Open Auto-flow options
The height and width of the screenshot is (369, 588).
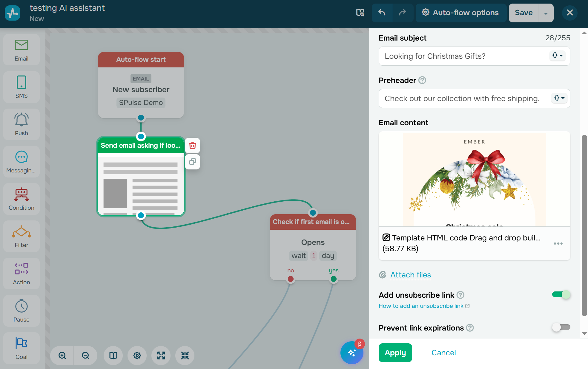pos(460,13)
